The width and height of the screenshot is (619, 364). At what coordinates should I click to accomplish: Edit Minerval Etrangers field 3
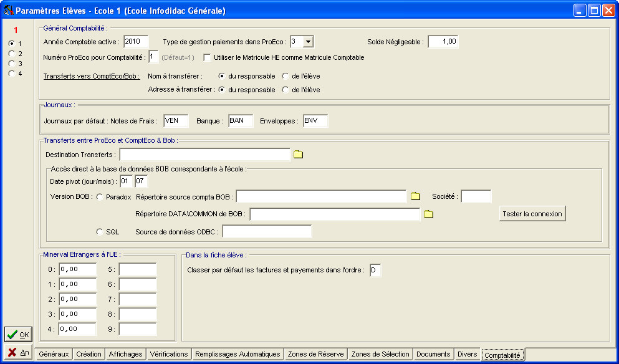click(x=78, y=314)
